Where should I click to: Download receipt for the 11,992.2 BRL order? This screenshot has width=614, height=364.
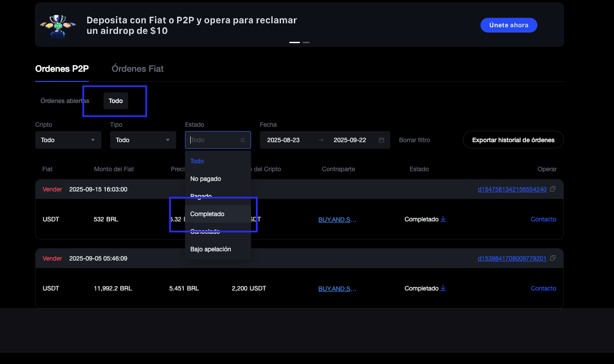443,288
